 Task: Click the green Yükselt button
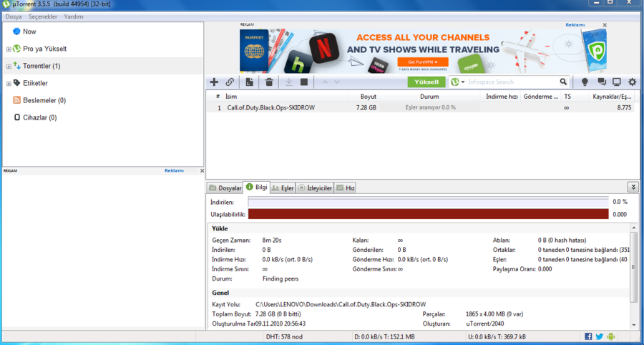click(x=426, y=82)
